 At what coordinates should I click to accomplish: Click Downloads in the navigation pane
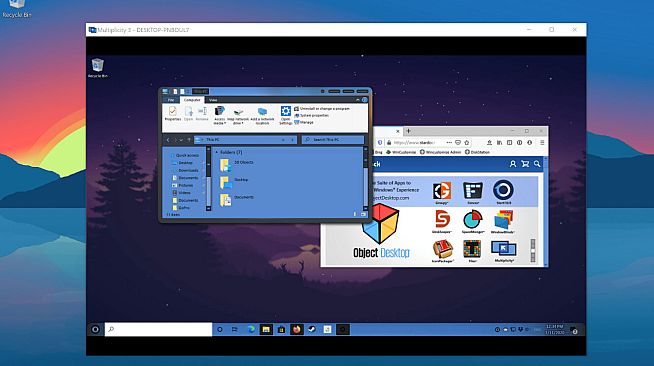coord(186,170)
